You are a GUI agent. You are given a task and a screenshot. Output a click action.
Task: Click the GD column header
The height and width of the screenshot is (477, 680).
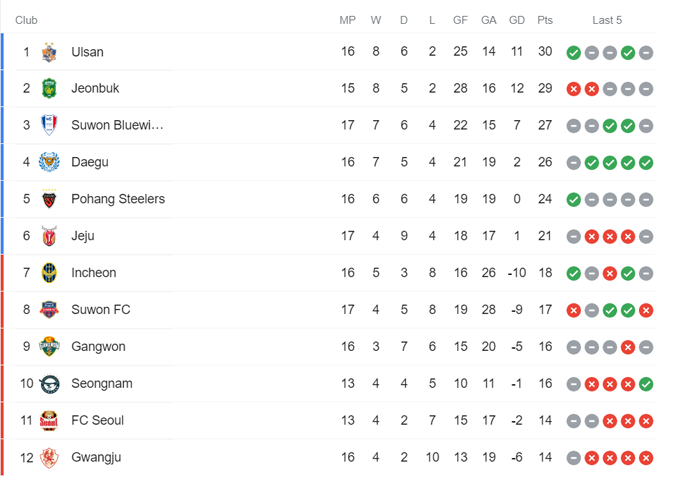pyautogui.click(x=516, y=20)
